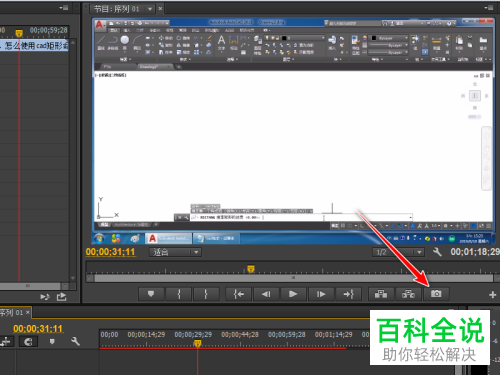Jump to the Out point

point(348,294)
